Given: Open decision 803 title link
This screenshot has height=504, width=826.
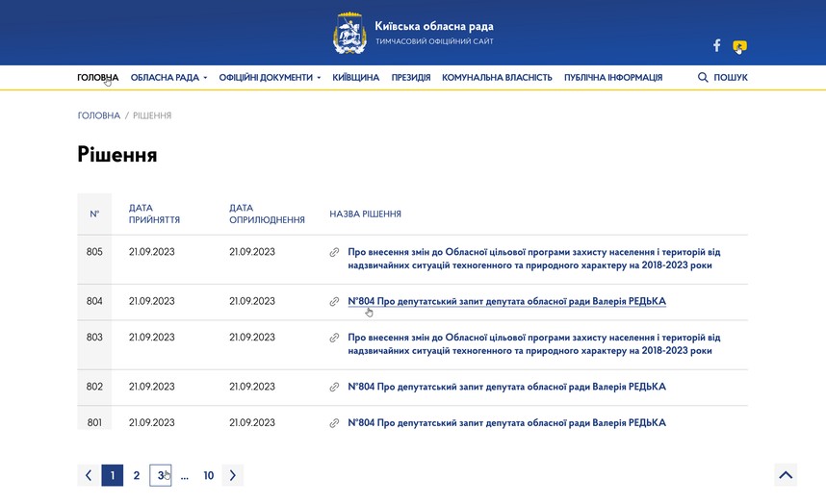Looking at the screenshot, I should [x=533, y=344].
